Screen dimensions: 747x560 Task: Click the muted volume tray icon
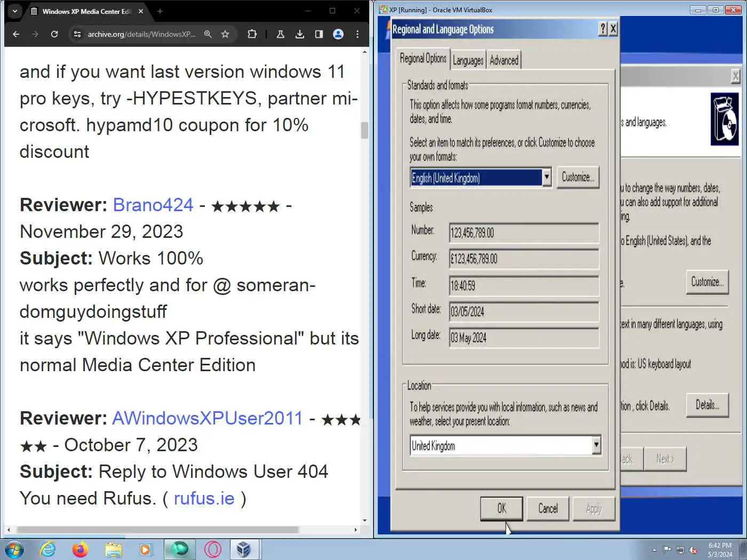click(x=694, y=550)
